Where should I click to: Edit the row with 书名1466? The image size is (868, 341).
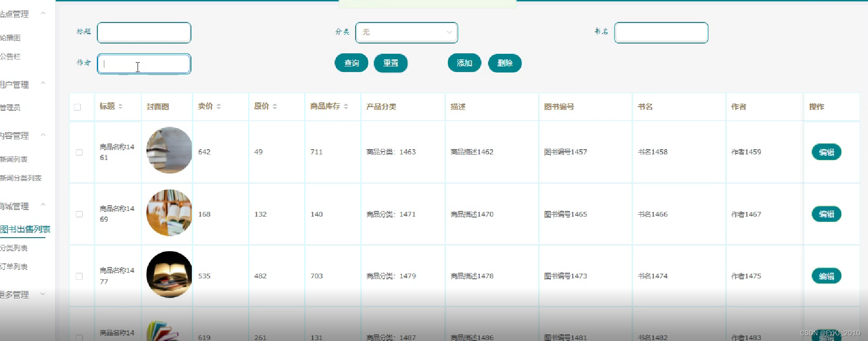pos(826,214)
